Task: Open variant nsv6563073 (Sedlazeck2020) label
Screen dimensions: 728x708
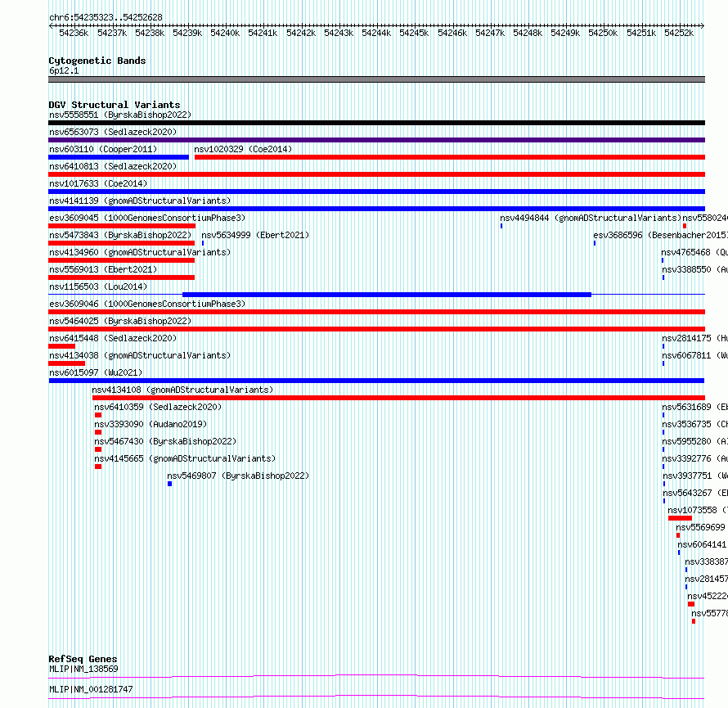Action: click(x=113, y=132)
